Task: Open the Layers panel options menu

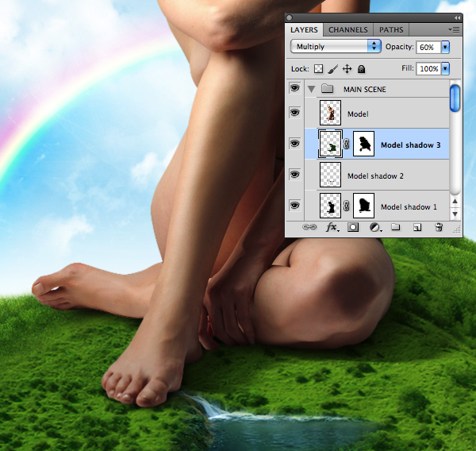Action: 454,30
